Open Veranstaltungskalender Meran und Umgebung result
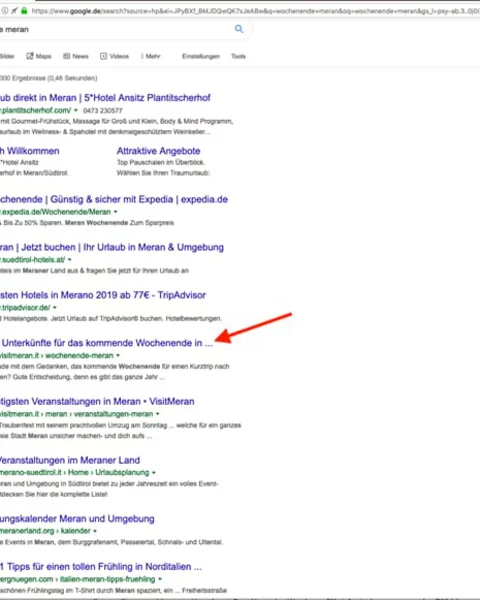This screenshot has width=480, height=600. click(x=77, y=518)
